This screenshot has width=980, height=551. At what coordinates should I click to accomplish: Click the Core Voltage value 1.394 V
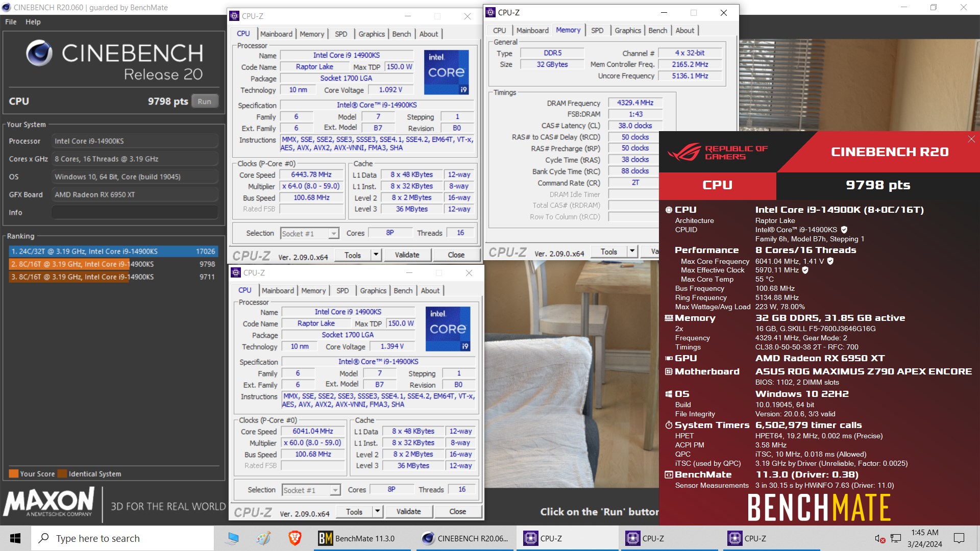392,346
